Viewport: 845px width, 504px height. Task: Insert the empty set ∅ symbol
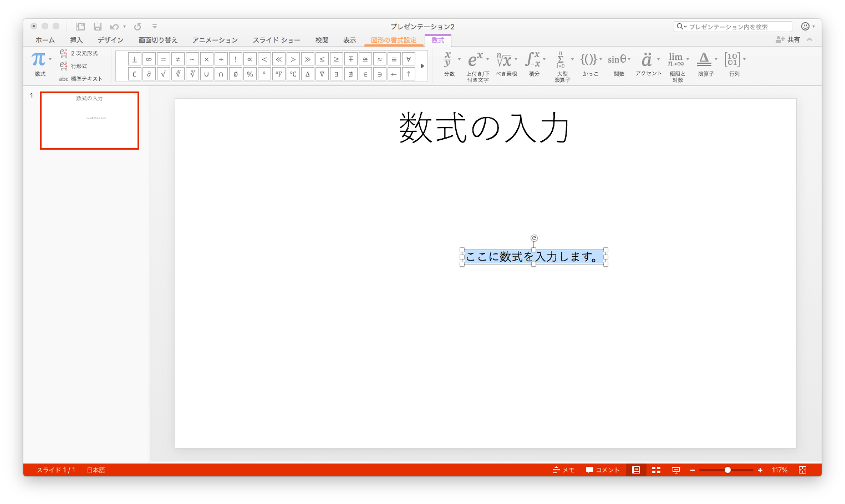coord(235,74)
